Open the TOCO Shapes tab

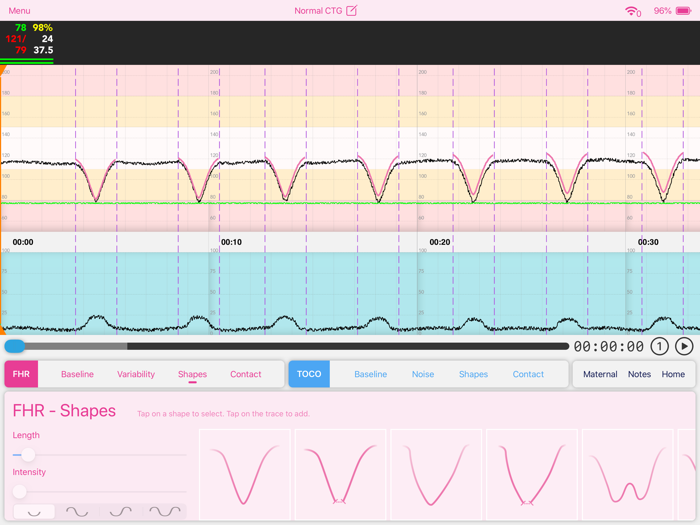pyautogui.click(x=473, y=374)
